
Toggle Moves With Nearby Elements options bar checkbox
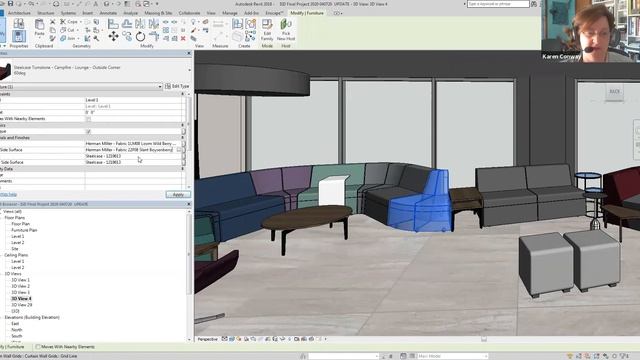click(38, 347)
